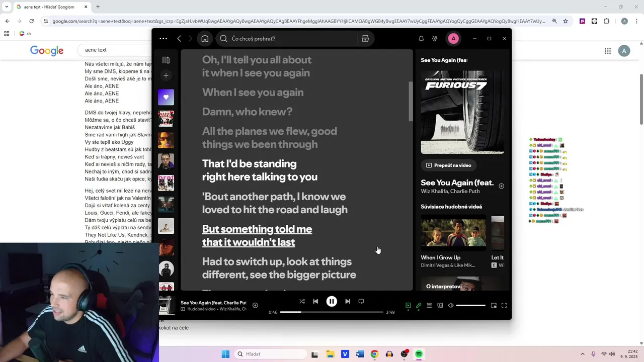Open Spotify taskbar icon
The image size is (644, 362).
pyautogui.click(x=419, y=354)
